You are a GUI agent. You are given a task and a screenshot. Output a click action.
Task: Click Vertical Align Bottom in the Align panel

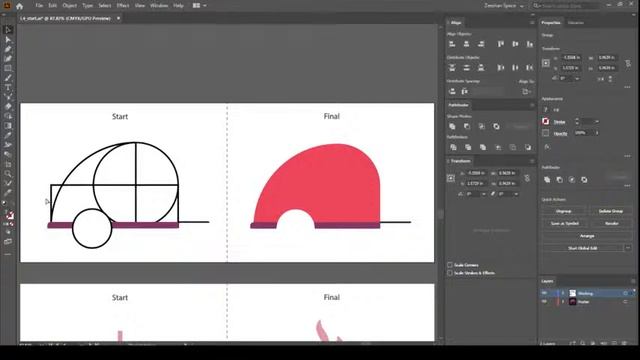[530, 44]
